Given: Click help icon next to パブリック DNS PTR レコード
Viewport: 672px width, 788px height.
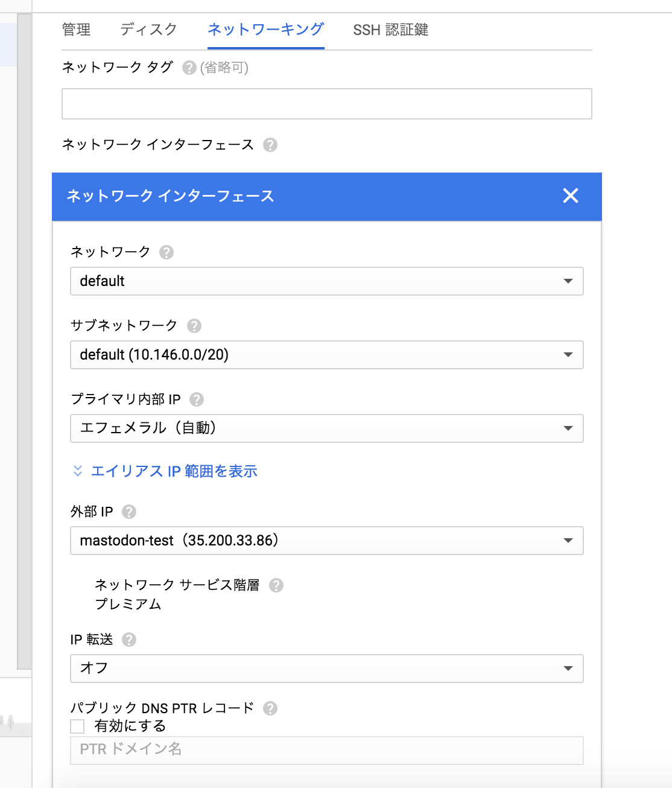Looking at the screenshot, I should coord(270,708).
